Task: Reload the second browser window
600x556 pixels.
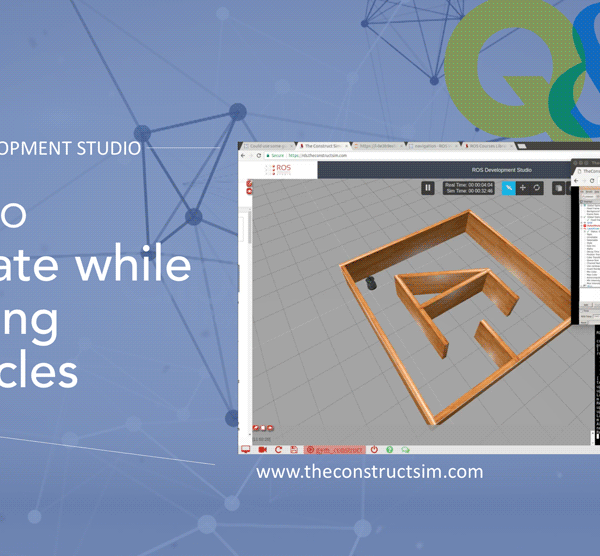Action: (x=592, y=181)
